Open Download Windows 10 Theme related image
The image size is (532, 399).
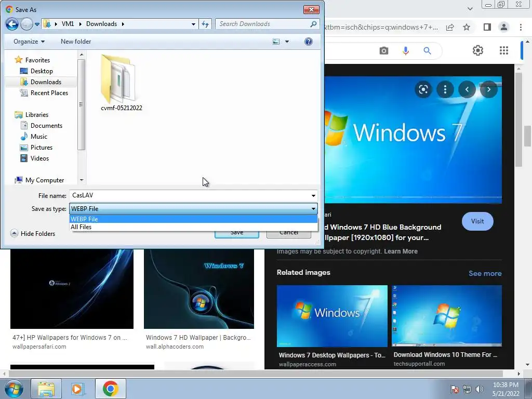pos(446,316)
